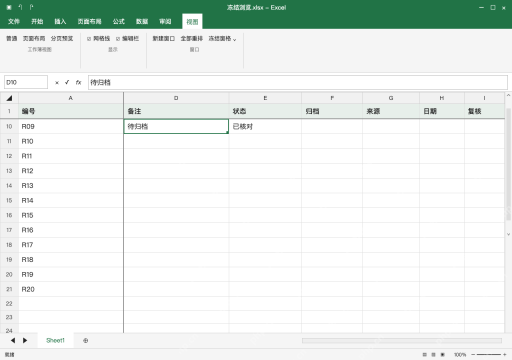The height and width of the screenshot is (360, 512).
Task: Cancel the cell edit with X icon
Action: [57, 83]
